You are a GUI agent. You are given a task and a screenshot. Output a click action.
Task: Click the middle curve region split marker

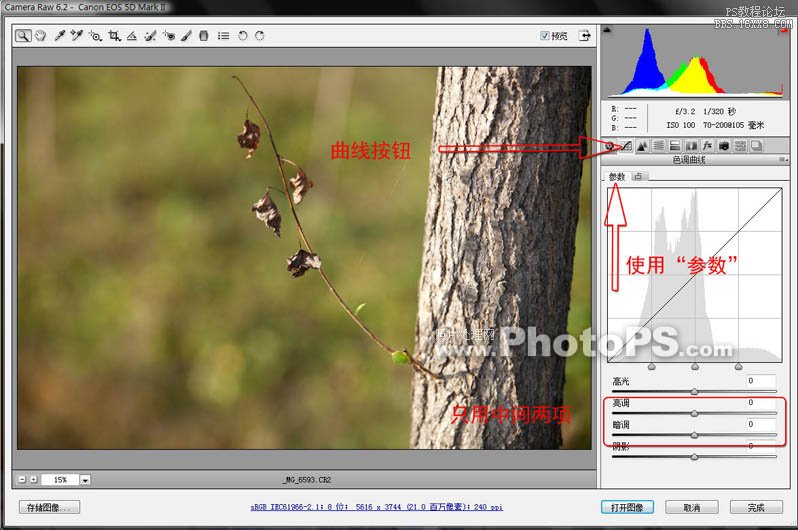695,367
